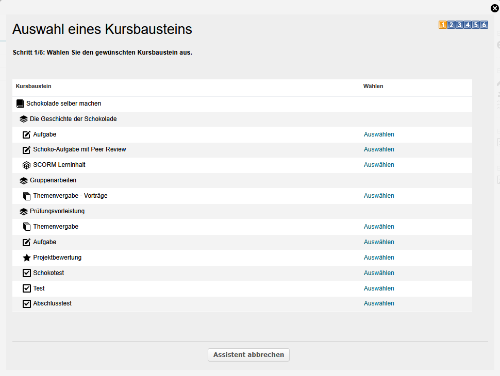This screenshot has width=500, height=376.
Task: Click the SCORM Lerninhalt icon
Action: pos(26,165)
